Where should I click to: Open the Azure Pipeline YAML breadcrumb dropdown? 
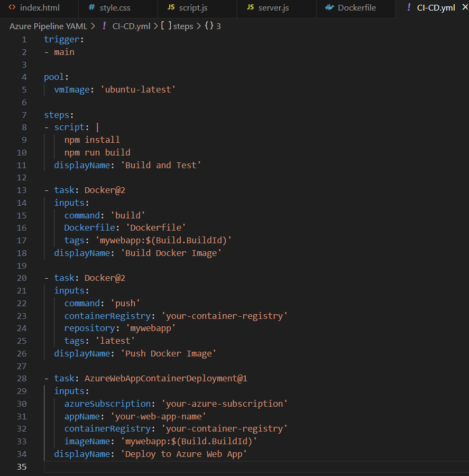click(x=48, y=25)
